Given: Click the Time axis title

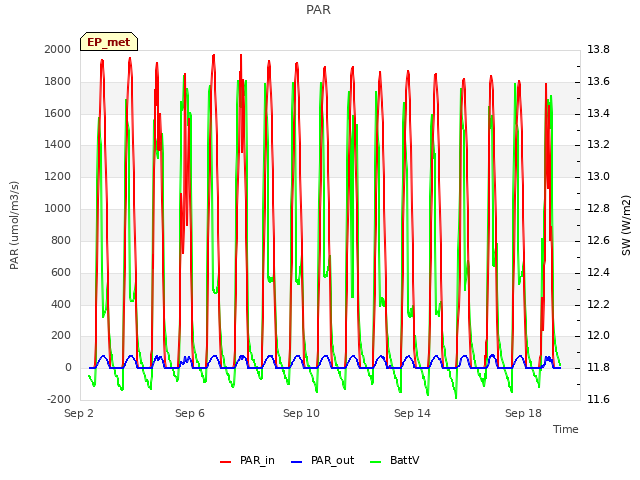Looking at the screenshot, I should coord(566,429).
